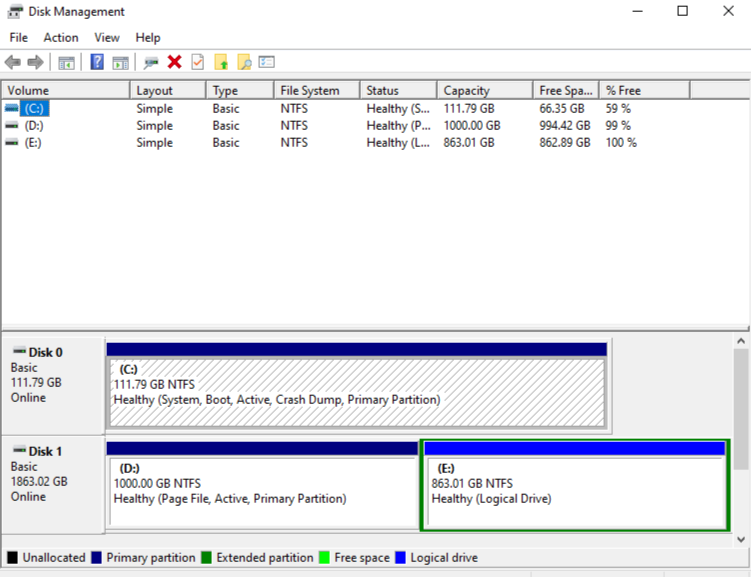751x577 pixels.
Task: Click the Disk Management title bar icon
Action: (x=15, y=11)
